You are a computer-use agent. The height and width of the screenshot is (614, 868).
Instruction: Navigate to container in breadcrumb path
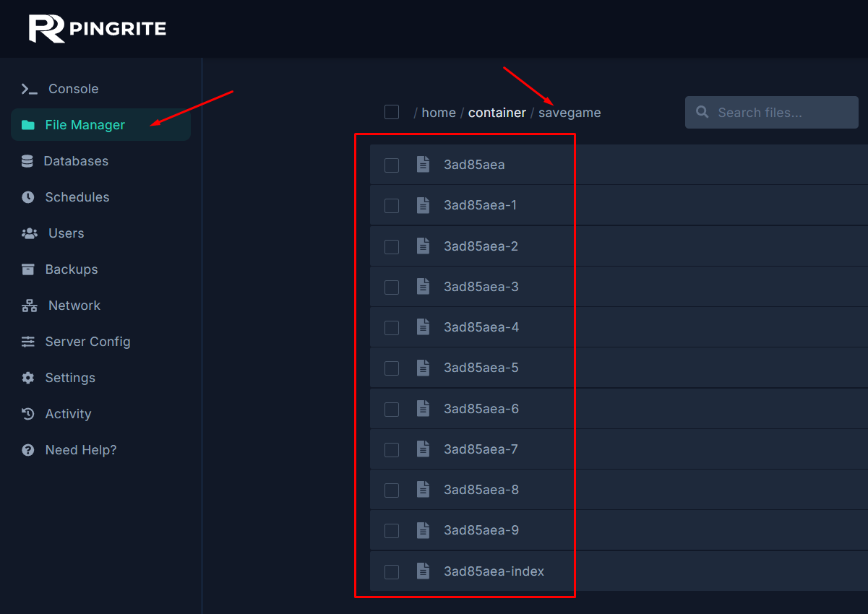[x=497, y=113]
